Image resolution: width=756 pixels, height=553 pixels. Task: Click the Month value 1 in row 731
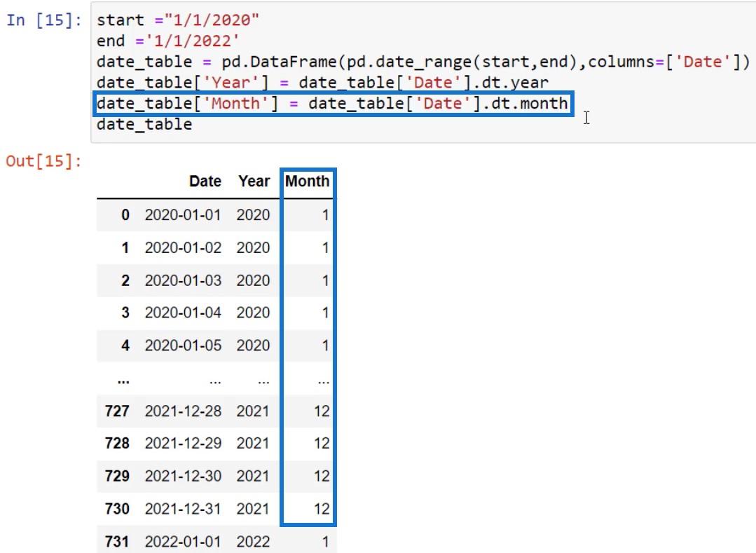click(x=325, y=541)
